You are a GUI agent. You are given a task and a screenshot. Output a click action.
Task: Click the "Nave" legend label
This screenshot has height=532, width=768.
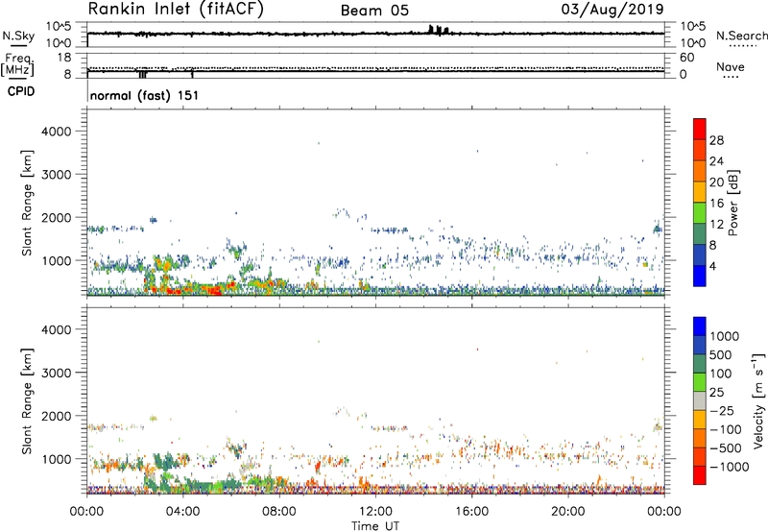(731, 66)
